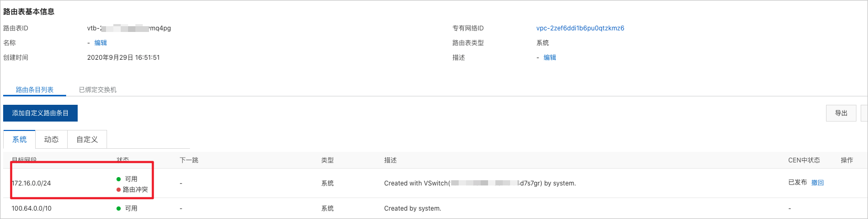
Task: Switch to the 已绑定交换机 tab
Action: click(x=98, y=90)
